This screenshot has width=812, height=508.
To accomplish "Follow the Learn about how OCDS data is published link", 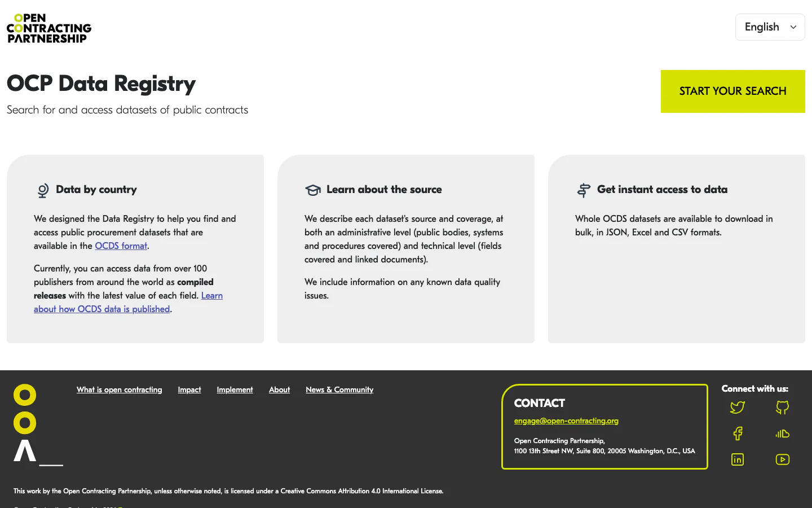I will tap(128, 303).
